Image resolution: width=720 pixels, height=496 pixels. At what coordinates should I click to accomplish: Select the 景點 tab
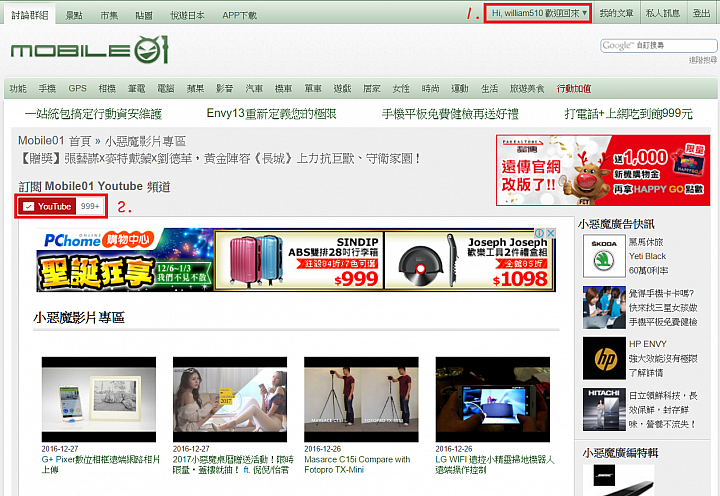(x=74, y=16)
